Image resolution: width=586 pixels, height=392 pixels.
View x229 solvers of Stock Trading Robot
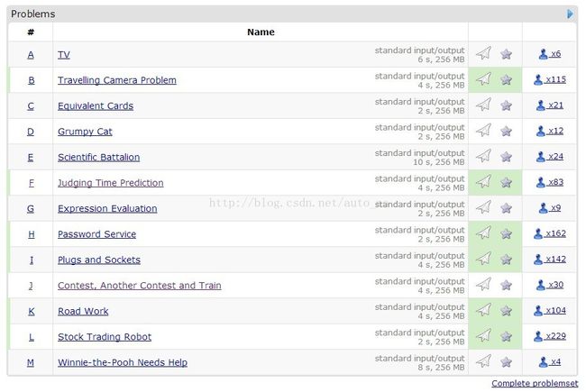(x=550, y=336)
